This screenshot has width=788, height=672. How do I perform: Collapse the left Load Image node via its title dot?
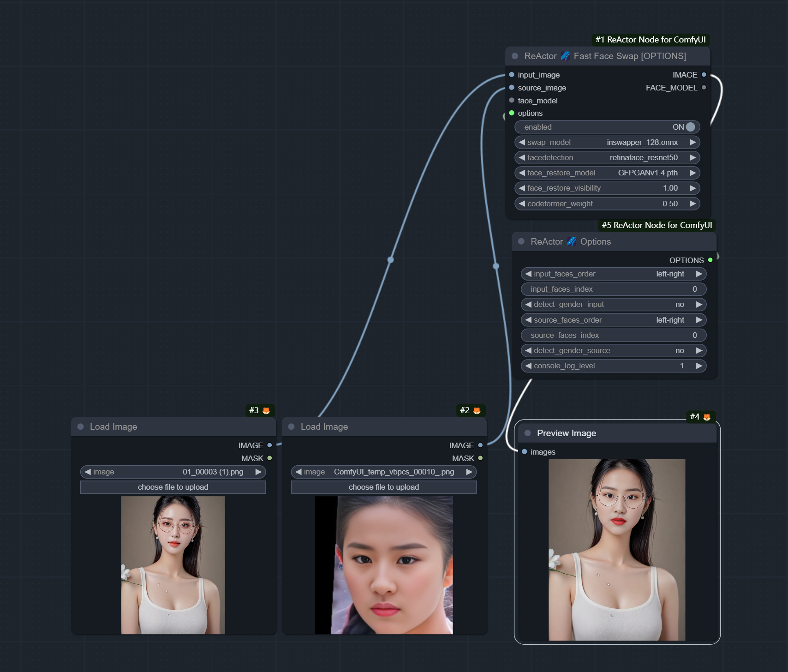point(80,427)
